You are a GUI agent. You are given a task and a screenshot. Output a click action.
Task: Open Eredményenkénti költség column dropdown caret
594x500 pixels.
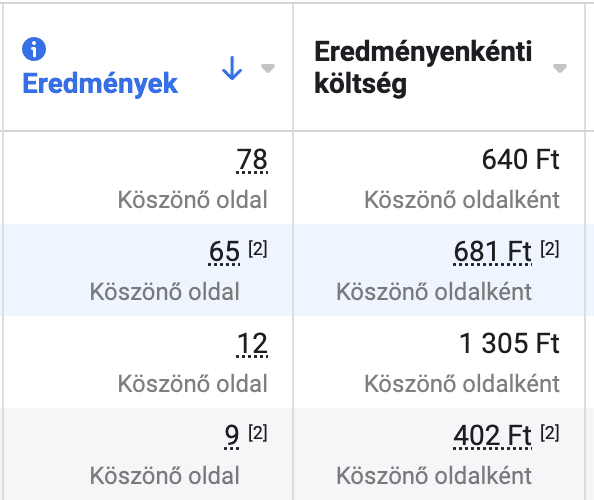pyautogui.click(x=560, y=68)
